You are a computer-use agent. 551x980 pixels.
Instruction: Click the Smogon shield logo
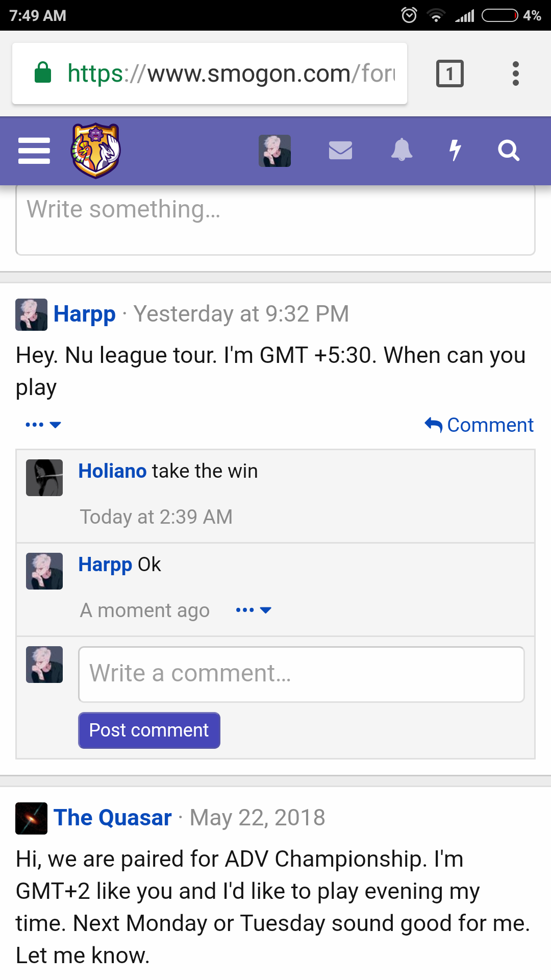(x=95, y=151)
